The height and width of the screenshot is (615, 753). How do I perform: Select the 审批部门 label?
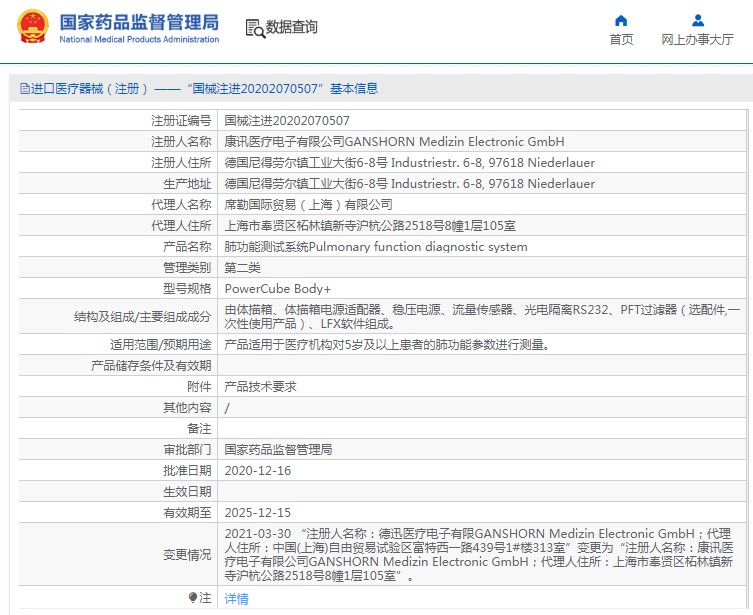[x=187, y=450]
